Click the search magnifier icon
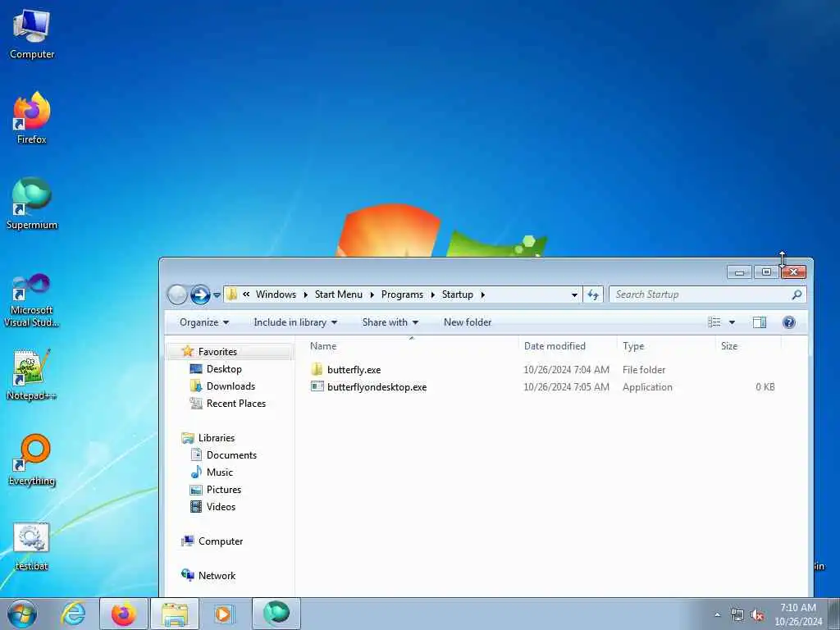840x630 pixels. point(797,294)
